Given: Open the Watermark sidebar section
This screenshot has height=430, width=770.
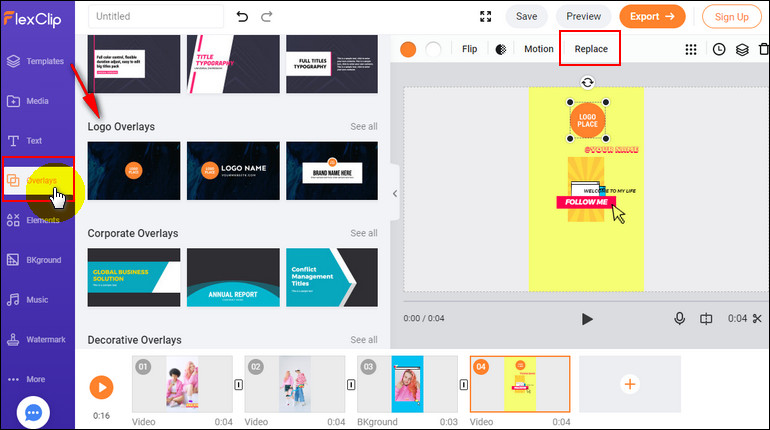Looking at the screenshot, I should point(36,339).
